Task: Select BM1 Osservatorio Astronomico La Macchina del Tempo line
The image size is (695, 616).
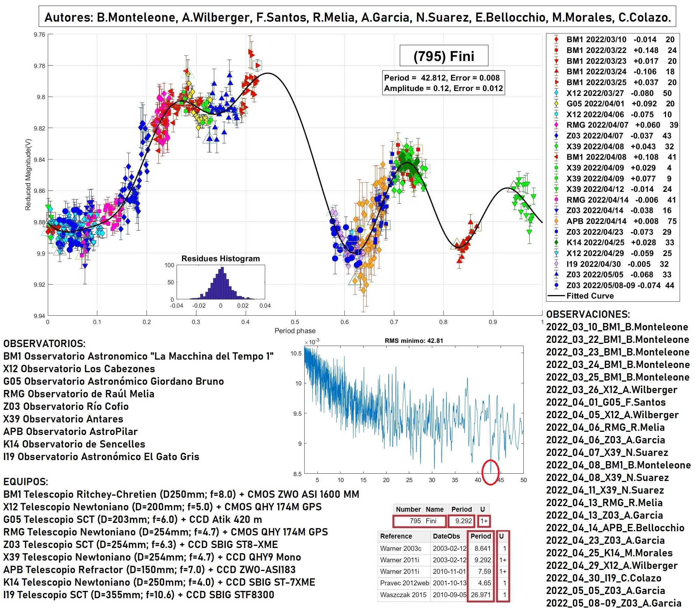Action: 139,356
